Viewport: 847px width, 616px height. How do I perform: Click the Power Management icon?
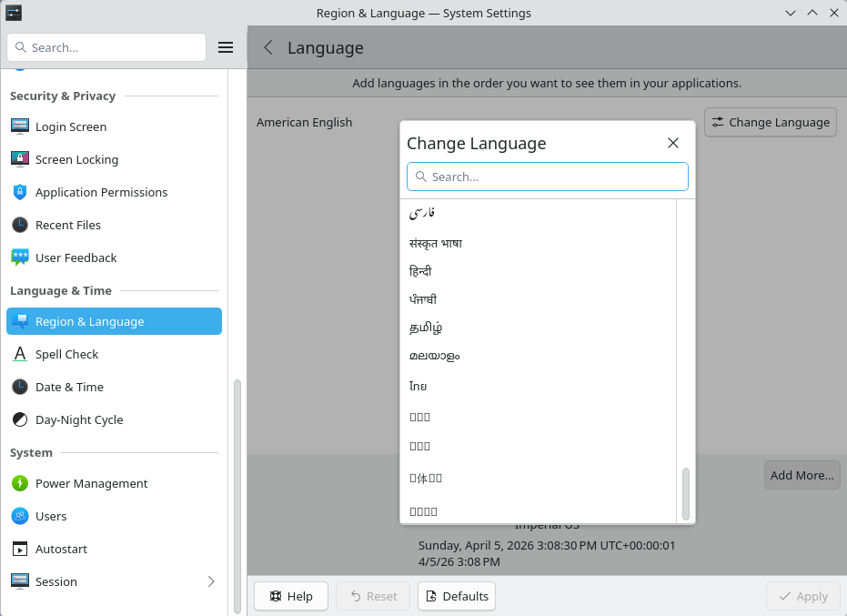tap(20, 483)
